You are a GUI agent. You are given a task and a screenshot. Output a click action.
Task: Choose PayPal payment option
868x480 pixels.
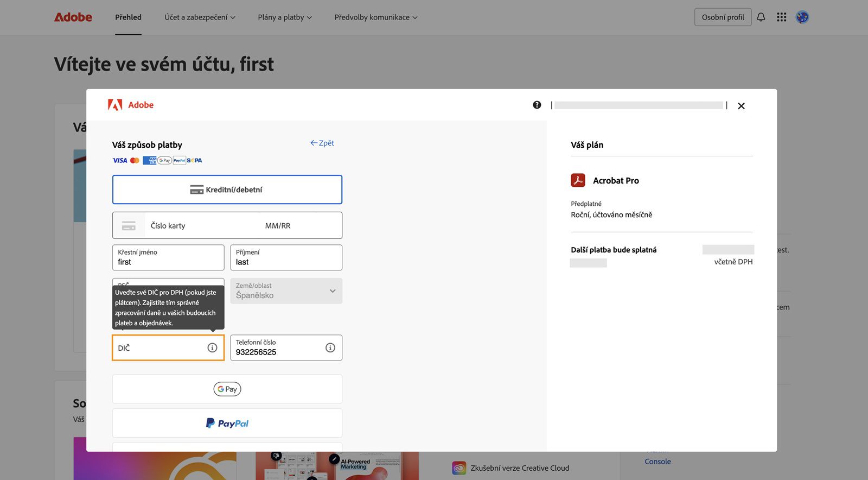click(x=227, y=423)
